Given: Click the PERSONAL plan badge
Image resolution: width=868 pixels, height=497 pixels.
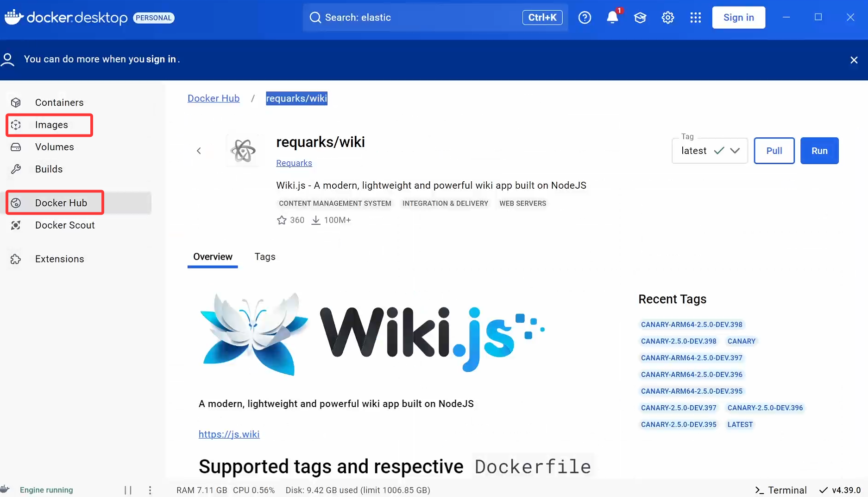Looking at the screenshot, I should point(154,18).
